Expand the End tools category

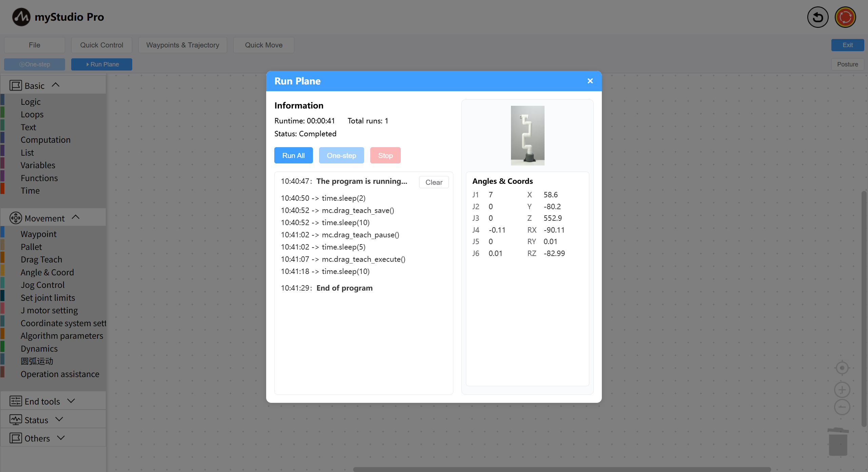tap(71, 401)
